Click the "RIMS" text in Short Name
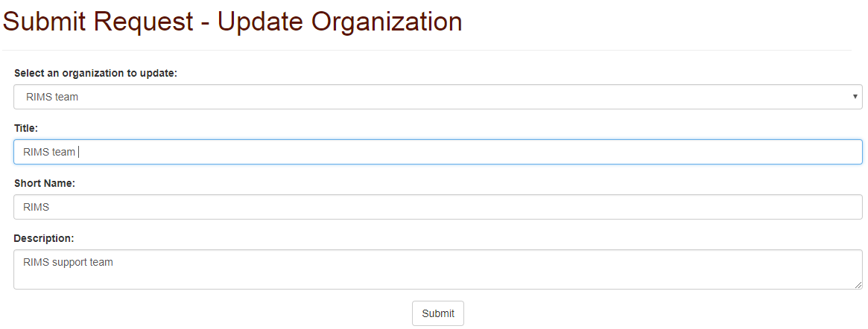Viewport: 868px width, 329px height. (x=37, y=207)
